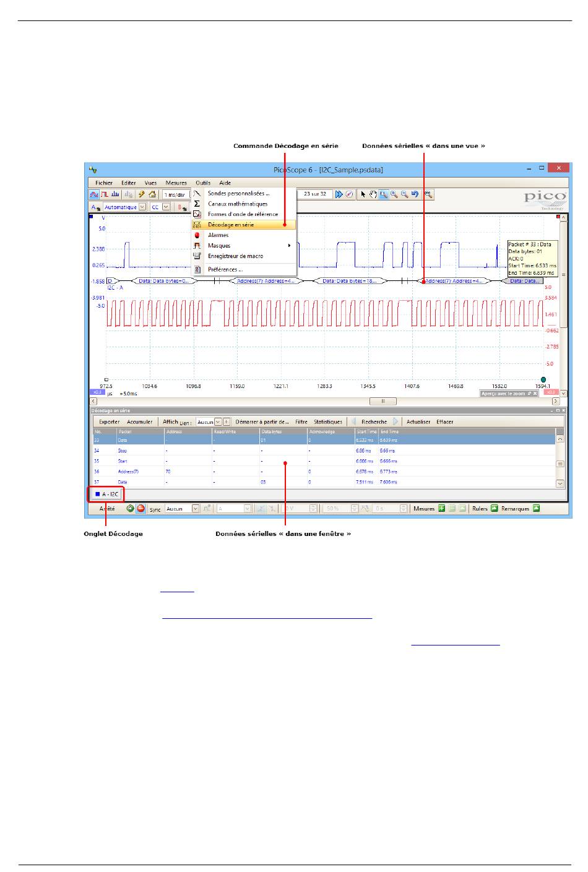
Task: Click the plus button beside Lien dropdown
Action: (x=227, y=422)
